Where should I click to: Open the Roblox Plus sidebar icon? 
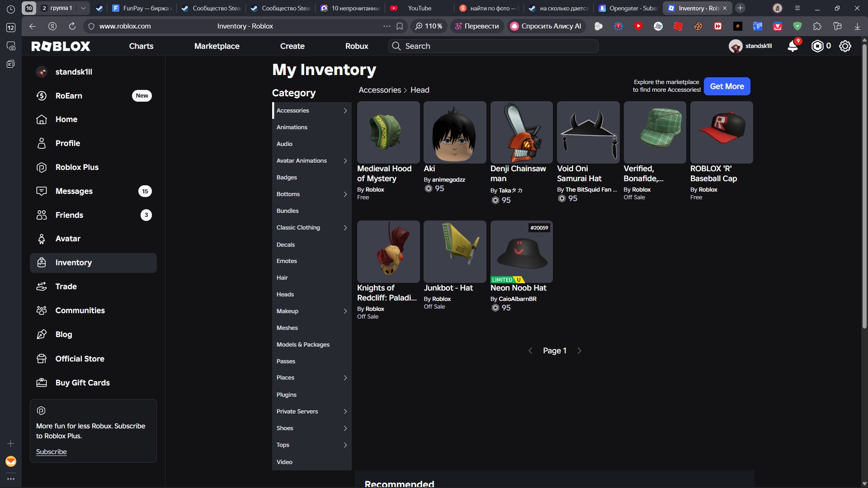(x=42, y=167)
